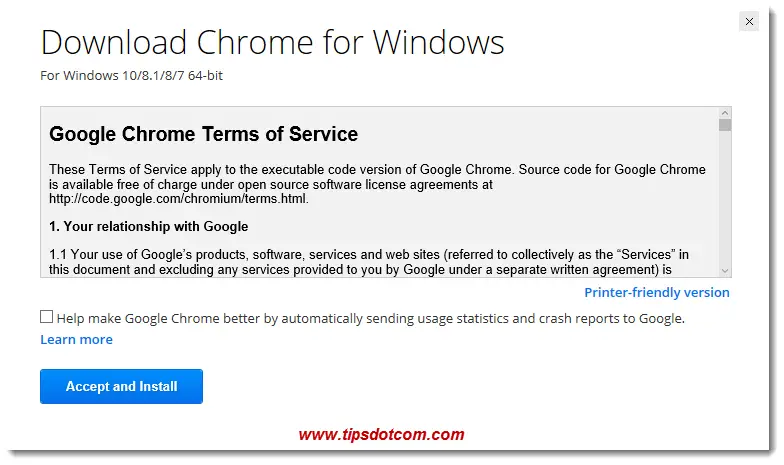Click the paragraph starting '1.1 Your use'

369,262
